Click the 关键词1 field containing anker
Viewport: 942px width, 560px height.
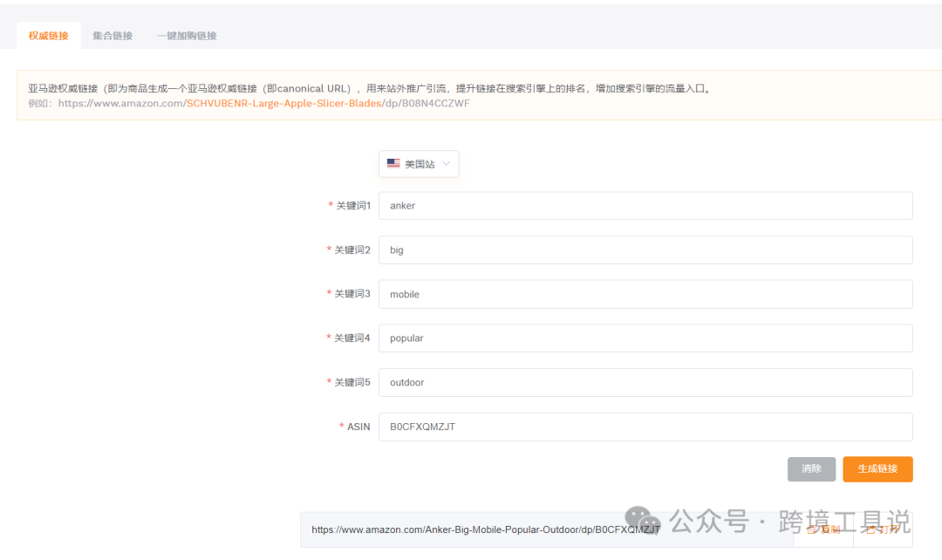[645, 206]
